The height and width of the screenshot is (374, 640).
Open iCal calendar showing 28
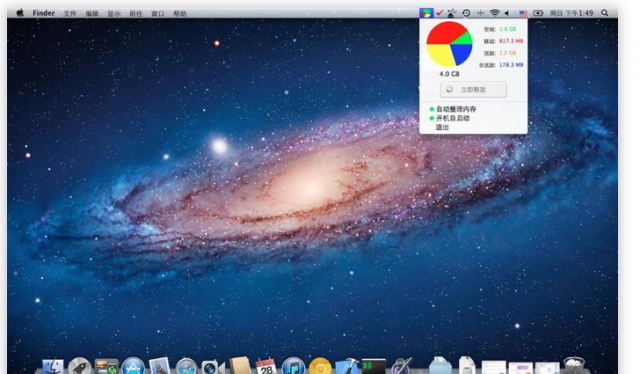(266, 366)
